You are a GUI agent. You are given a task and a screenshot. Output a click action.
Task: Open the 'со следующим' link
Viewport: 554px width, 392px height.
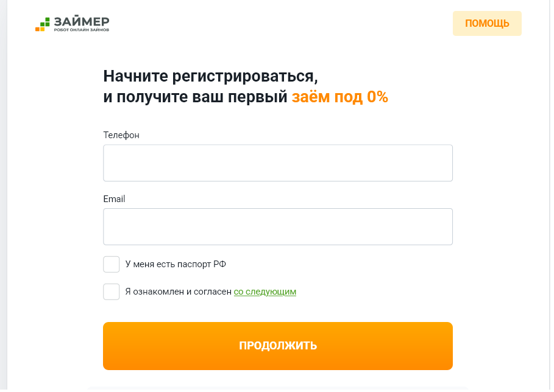265,292
